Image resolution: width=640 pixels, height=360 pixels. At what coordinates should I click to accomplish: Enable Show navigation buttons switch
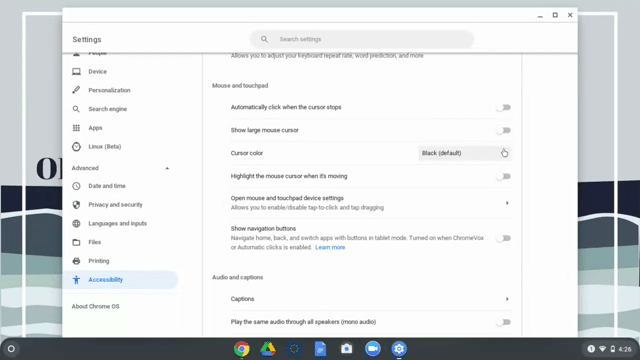pos(504,238)
